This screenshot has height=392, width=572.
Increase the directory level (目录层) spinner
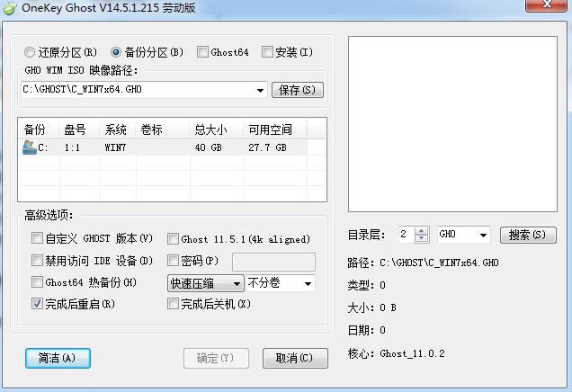(422, 231)
